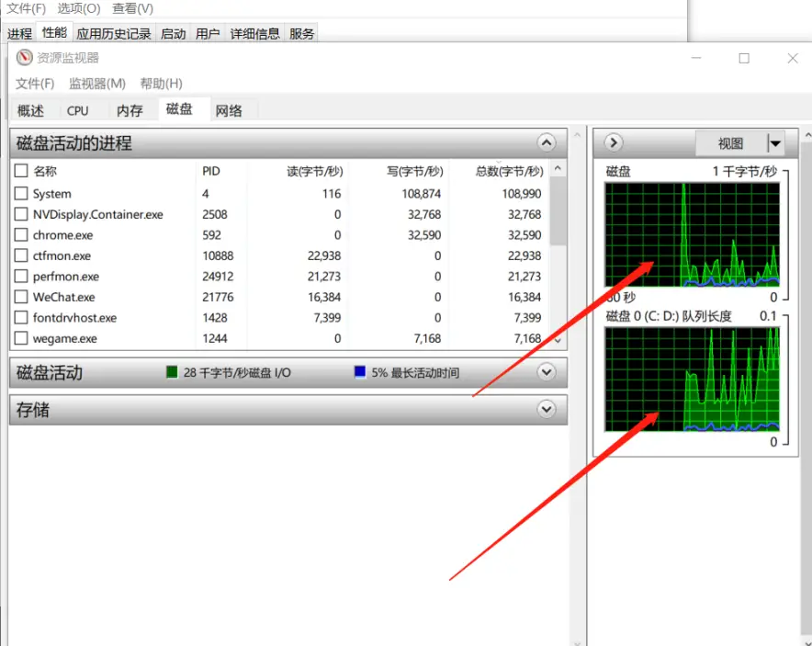Expand the 存储 section
This screenshot has height=646, width=812.
point(547,410)
